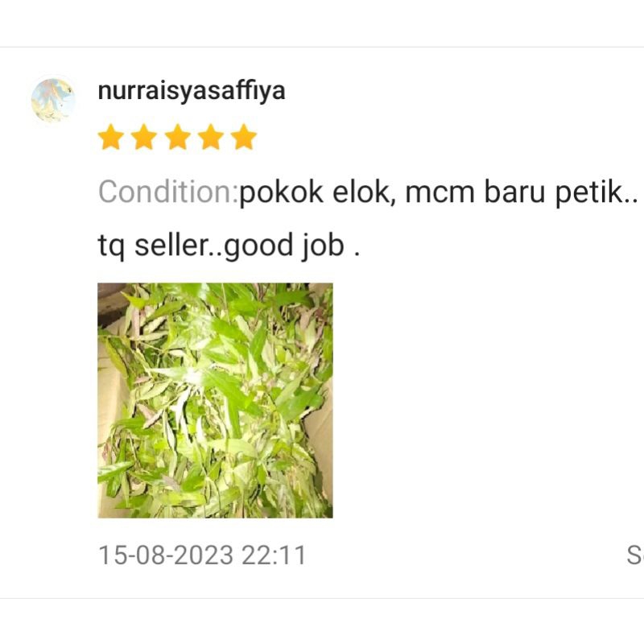Click the fourth rating star
This screenshot has height=644, width=644.
[211, 137]
